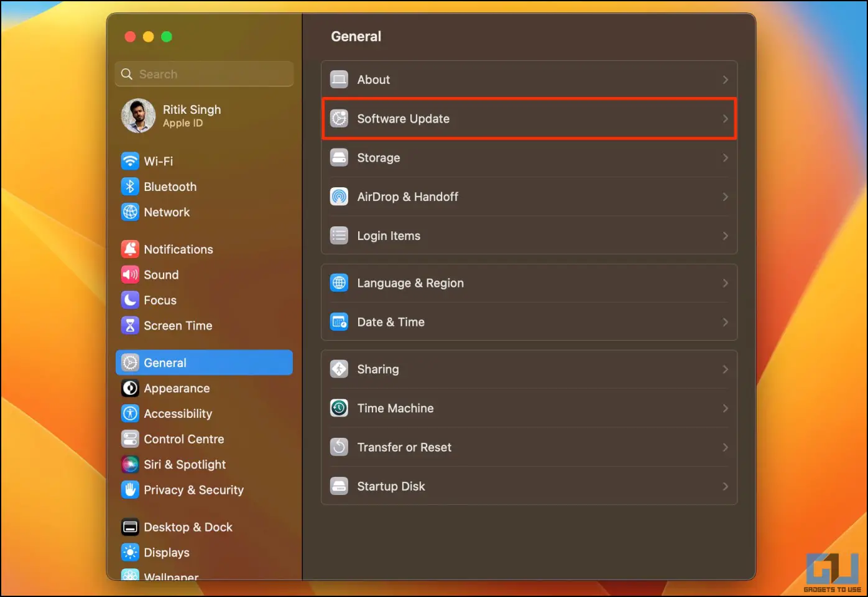Click the Date & Time label

tap(391, 322)
